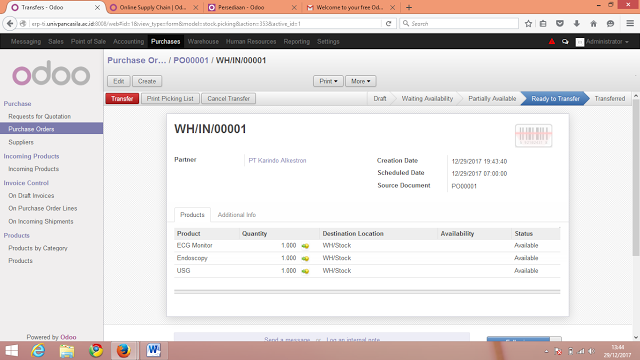Open the Purchases menu

tap(165, 42)
